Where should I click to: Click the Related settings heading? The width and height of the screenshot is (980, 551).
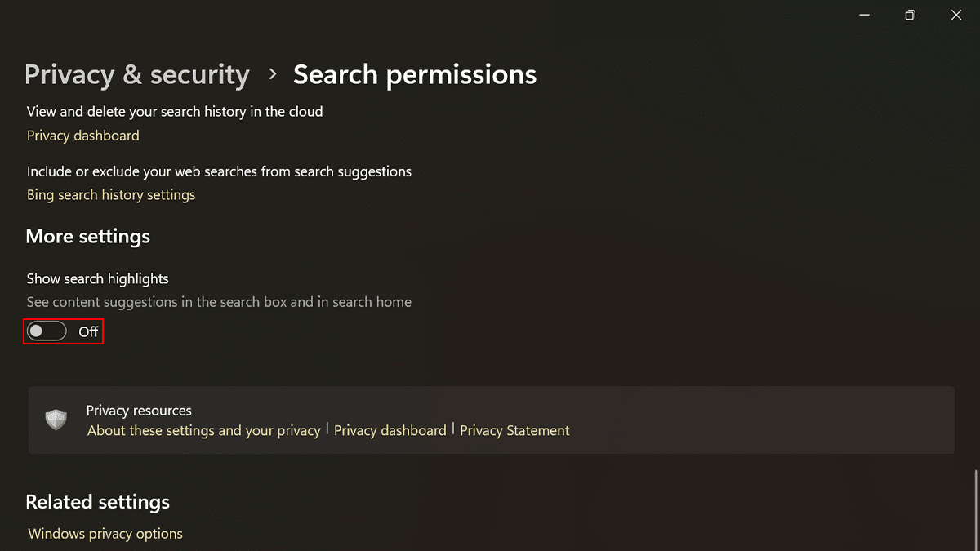97,502
